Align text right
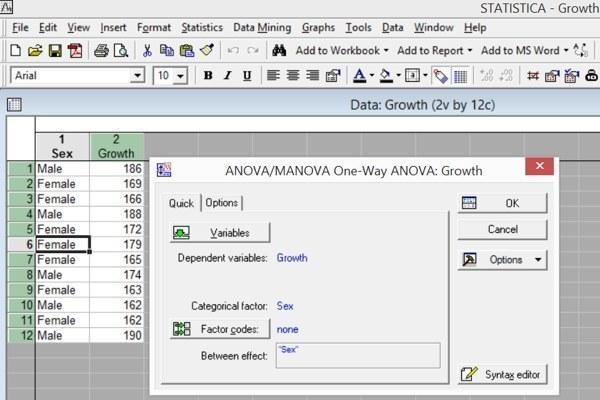600x400 pixels. [313, 75]
